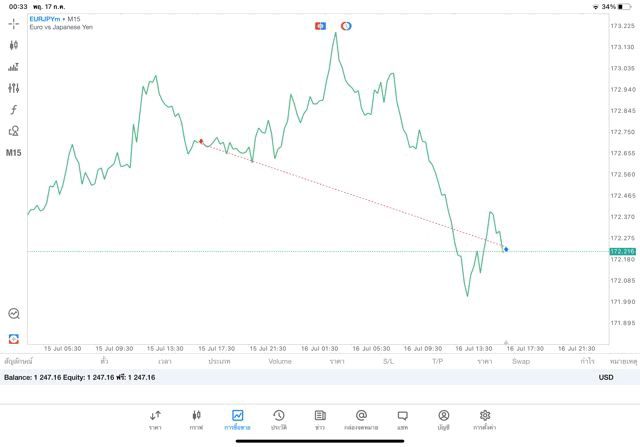
Task: Change chart type via candlestick icon
Action: [14, 44]
